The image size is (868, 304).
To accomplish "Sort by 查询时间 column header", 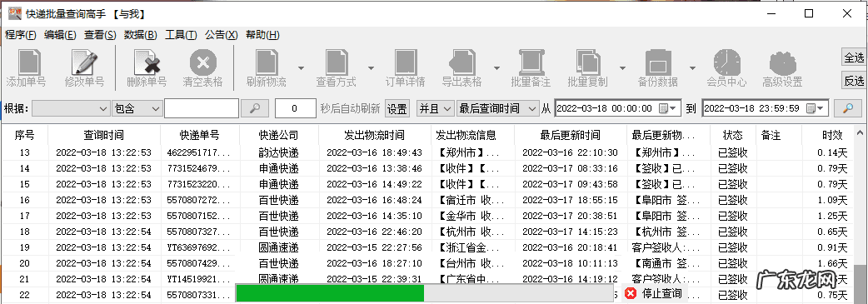I will (x=103, y=135).
